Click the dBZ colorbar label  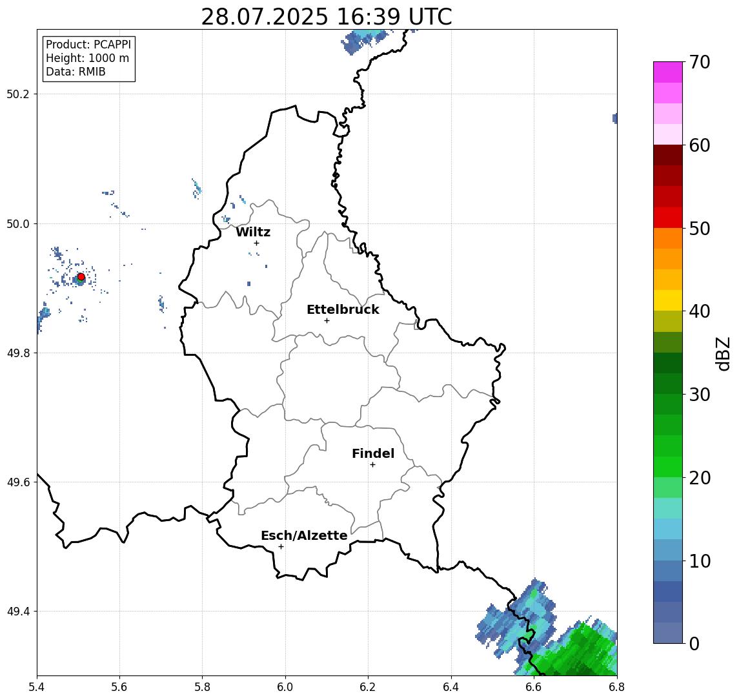pyautogui.click(x=722, y=353)
